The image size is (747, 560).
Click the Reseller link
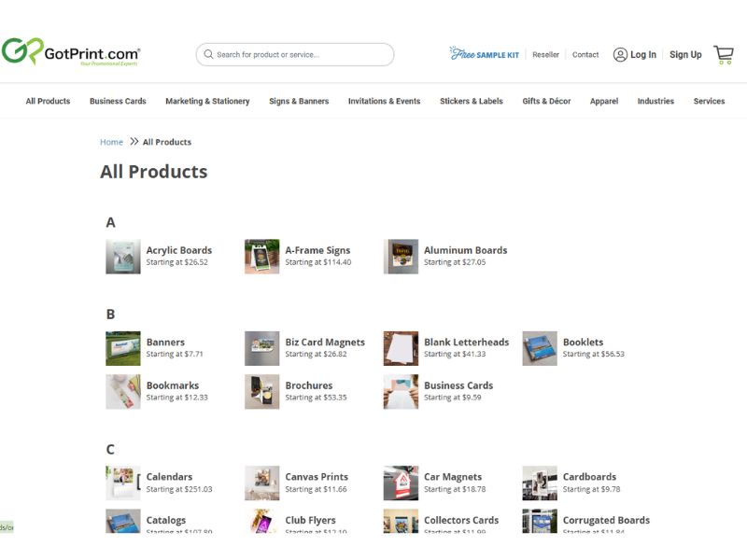point(545,55)
